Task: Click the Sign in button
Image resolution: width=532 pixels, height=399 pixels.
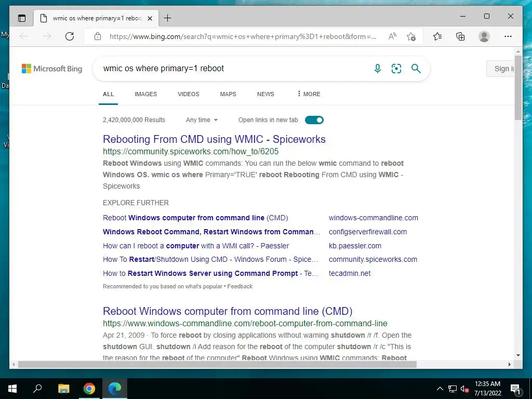Action: point(500,69)
